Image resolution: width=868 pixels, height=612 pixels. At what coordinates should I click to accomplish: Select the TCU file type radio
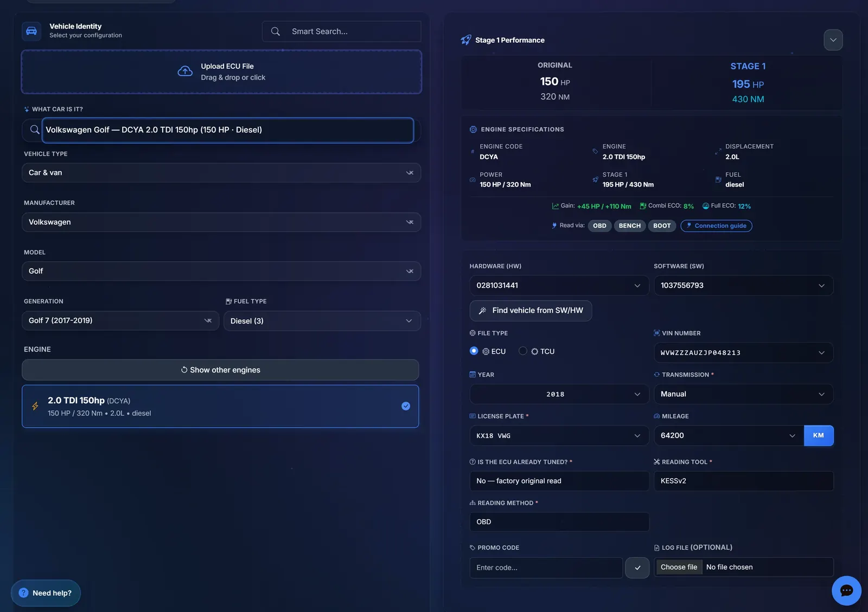(x=523, y=351)
